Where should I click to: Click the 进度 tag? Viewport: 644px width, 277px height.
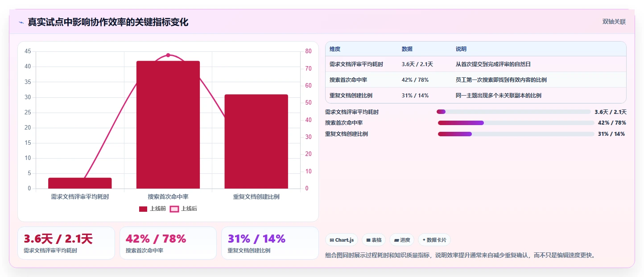pos(402,240)
